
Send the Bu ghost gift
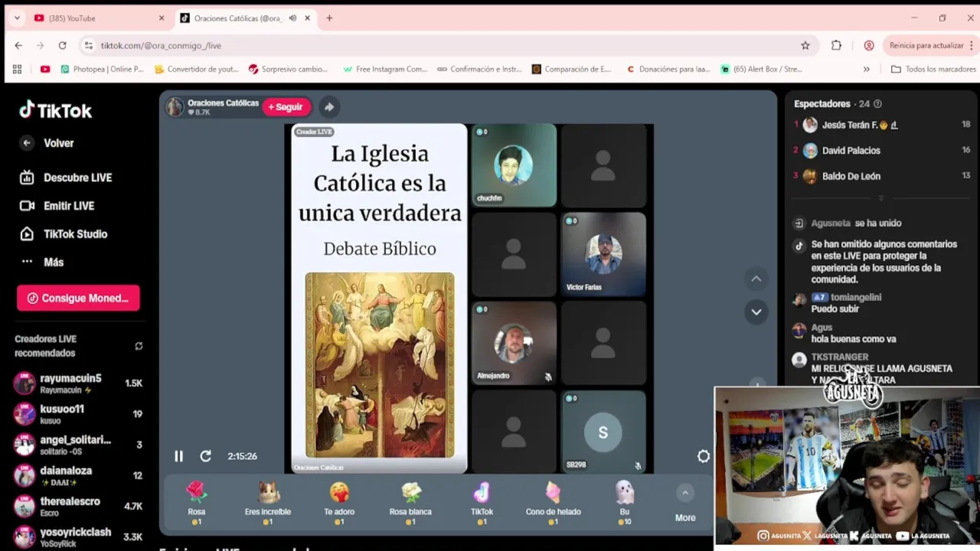(625, 503)
